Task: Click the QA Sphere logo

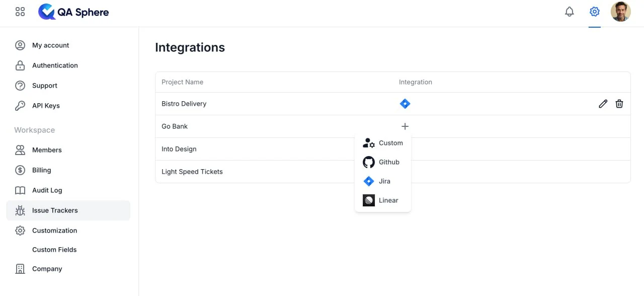Action: pyautogui.click(x=73, y=12)
